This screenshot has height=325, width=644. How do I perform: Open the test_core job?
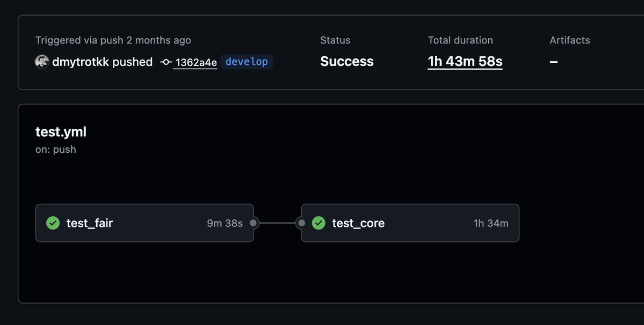click(x=410, y=223)
